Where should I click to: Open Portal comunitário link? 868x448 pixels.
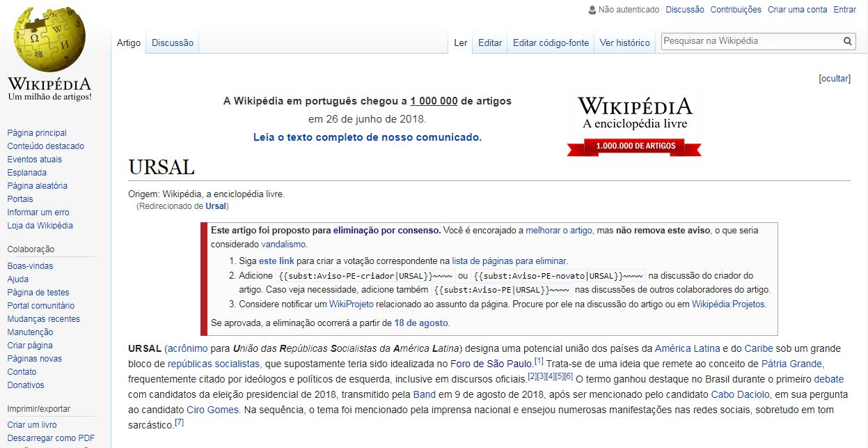coord(41,305)
